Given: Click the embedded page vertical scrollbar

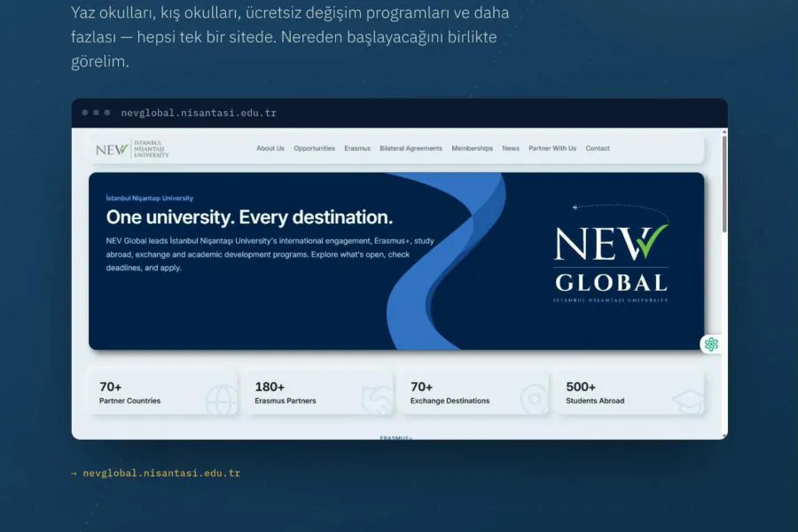Looking at the screenshot, I should [724, 184].
